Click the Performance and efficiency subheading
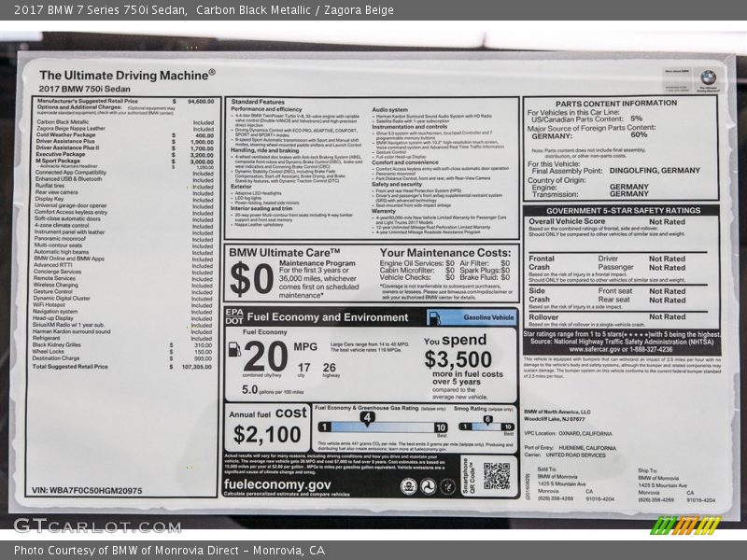The width and height of the screenshot is (747, 560). (266, 109)
